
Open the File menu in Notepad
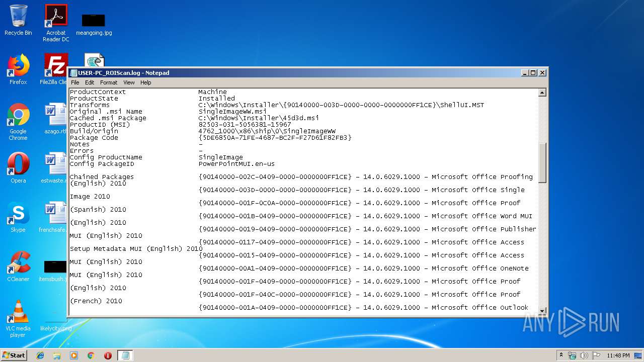point(75,82)
